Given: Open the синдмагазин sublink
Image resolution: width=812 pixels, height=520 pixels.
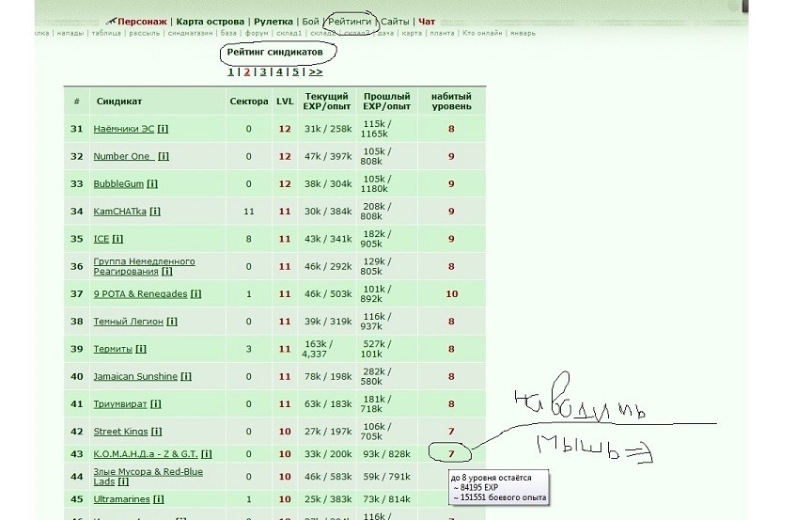Looking at the screenshot, I should coord(190,33).
